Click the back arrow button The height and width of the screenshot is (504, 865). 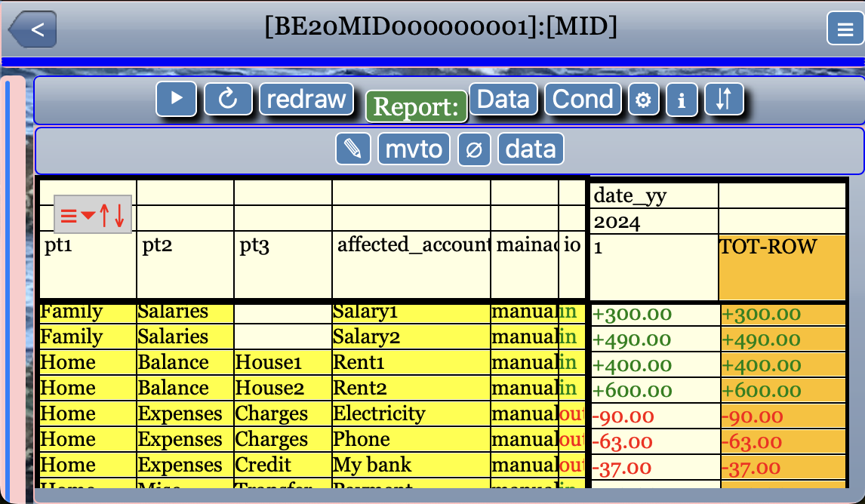pos(32,29)
